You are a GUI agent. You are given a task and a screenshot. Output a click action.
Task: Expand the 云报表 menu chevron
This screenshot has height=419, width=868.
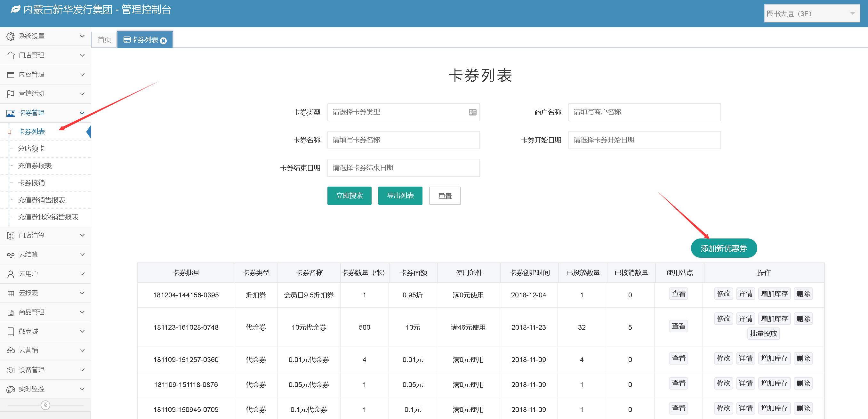(82, 293)
